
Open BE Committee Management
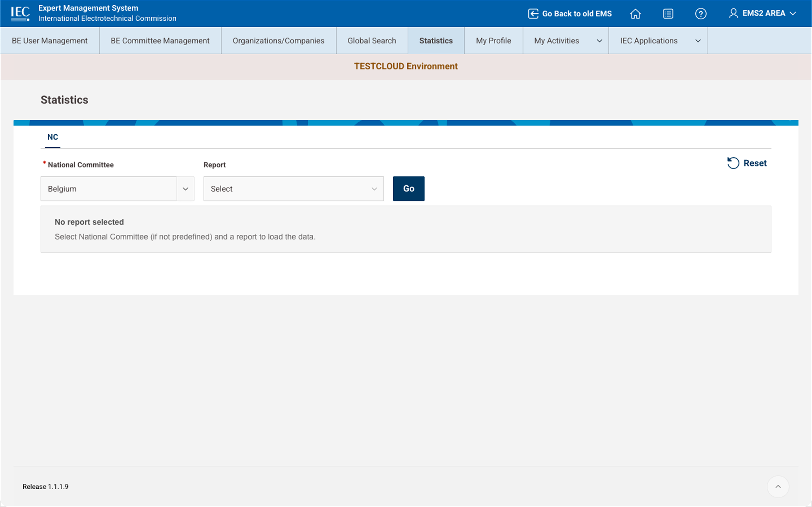(x=160, y=41)
